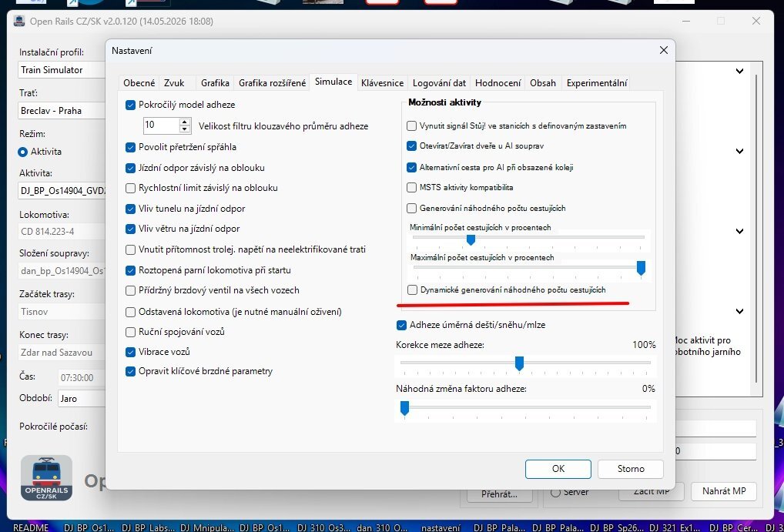The width and height of the screenshot is (784, 532).
Task: Click the Začít MP button
Action: coord(651,491)
